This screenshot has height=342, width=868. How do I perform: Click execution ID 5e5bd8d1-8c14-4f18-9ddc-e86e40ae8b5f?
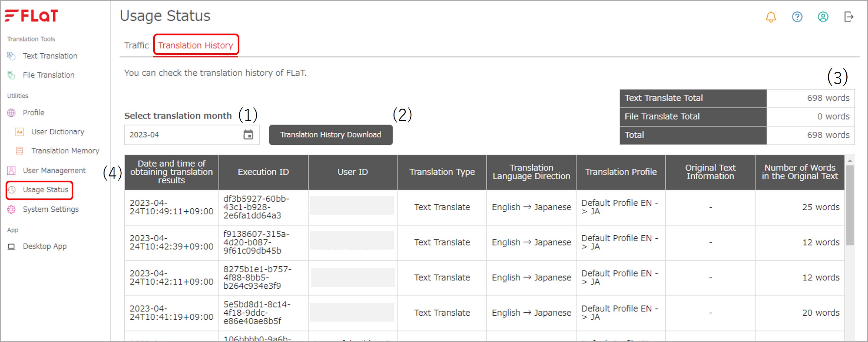tap(257, 313)
